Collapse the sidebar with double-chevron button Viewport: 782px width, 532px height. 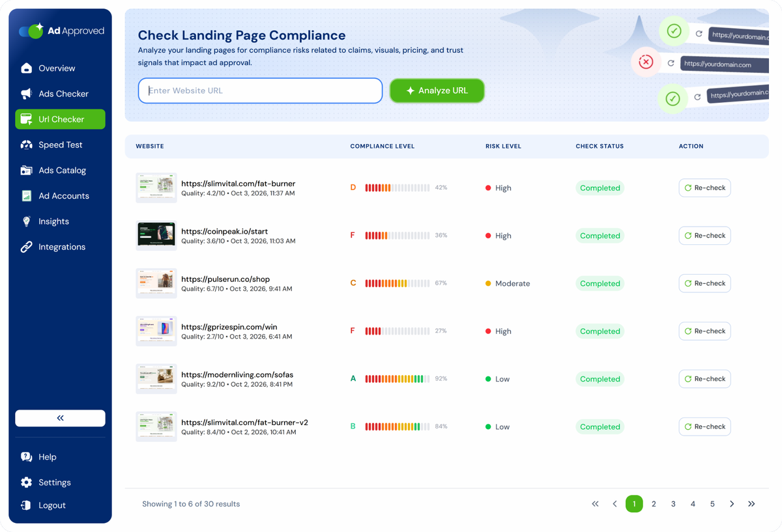[x=60, y=418]
